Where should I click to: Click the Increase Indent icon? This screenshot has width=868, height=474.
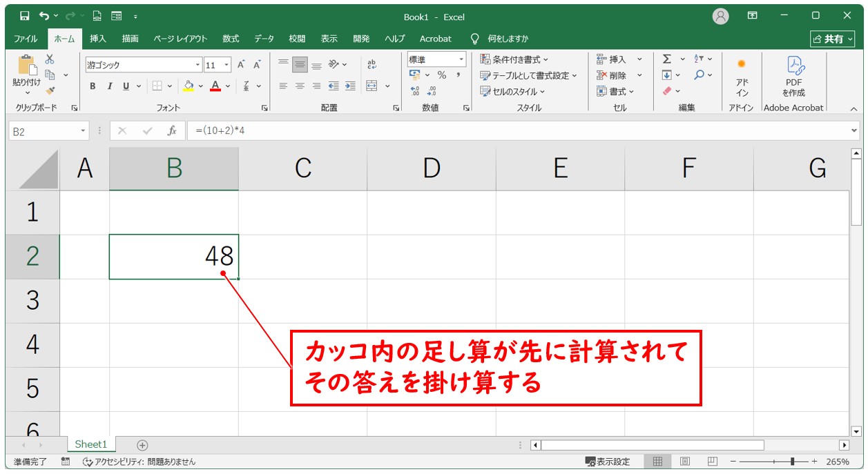350,86
